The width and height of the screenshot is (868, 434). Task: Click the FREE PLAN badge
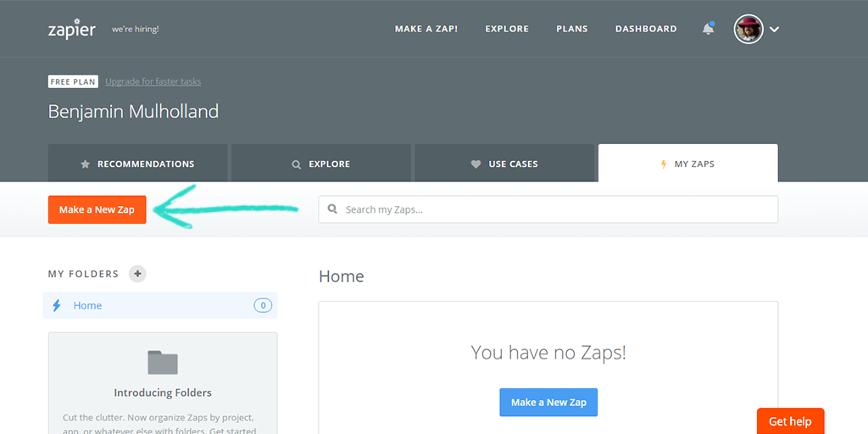tap(73, 81)
